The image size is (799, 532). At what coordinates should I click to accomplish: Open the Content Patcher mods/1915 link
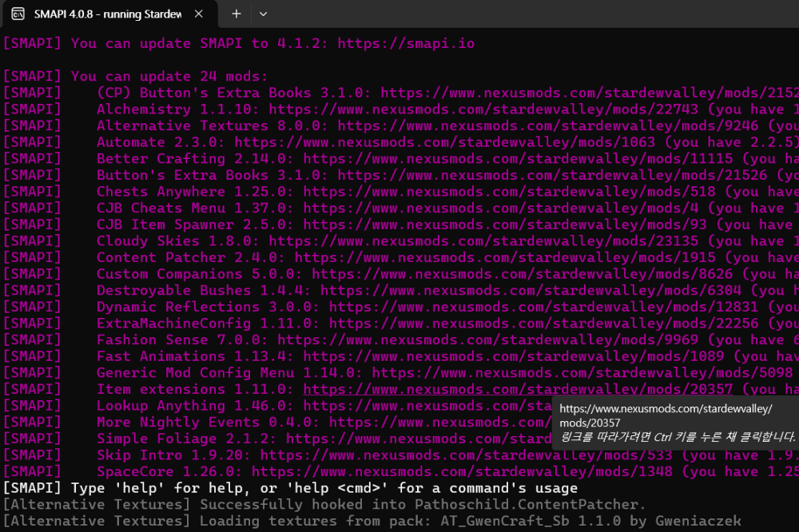click(505, 257)
